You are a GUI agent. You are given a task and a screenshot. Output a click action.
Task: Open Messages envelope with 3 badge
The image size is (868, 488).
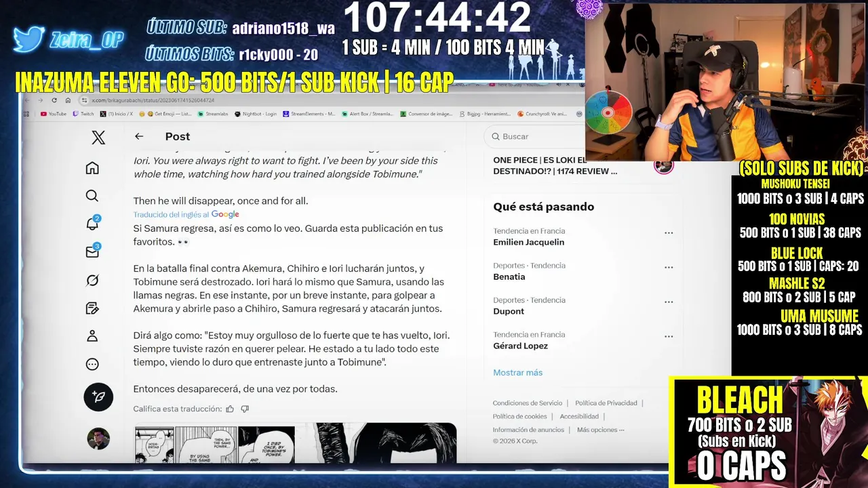point(93,251)
